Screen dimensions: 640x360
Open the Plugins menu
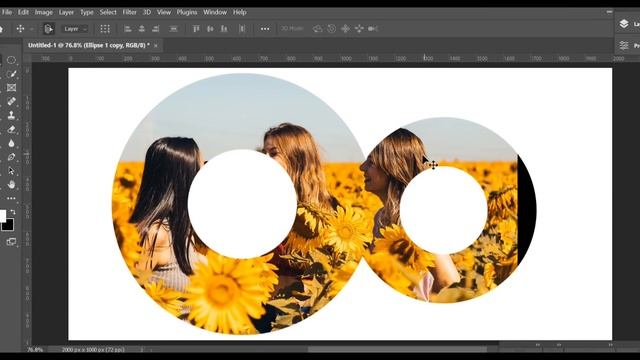[x=187, y=12]
